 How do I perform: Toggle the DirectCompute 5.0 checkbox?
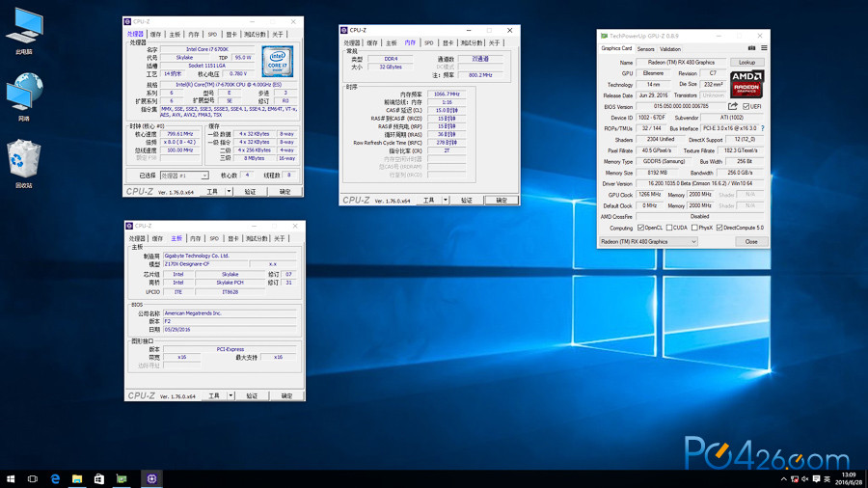pos(719,228)
